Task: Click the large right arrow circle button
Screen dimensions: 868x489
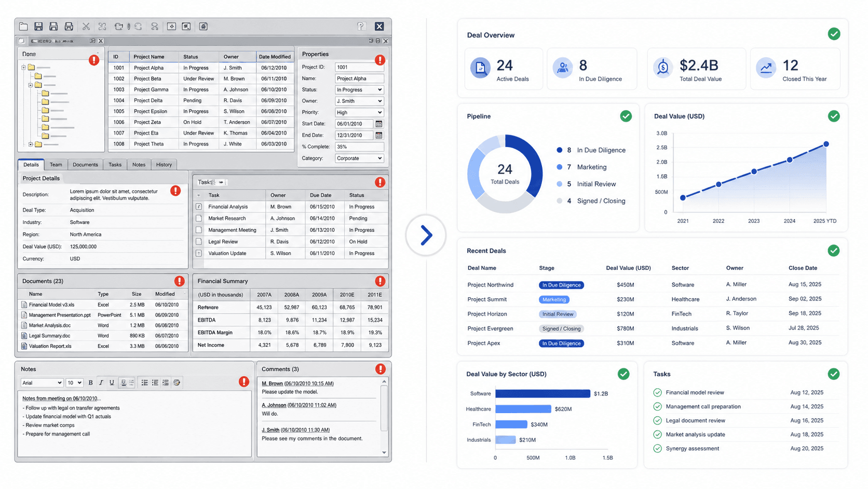Action: coord(426,235)
